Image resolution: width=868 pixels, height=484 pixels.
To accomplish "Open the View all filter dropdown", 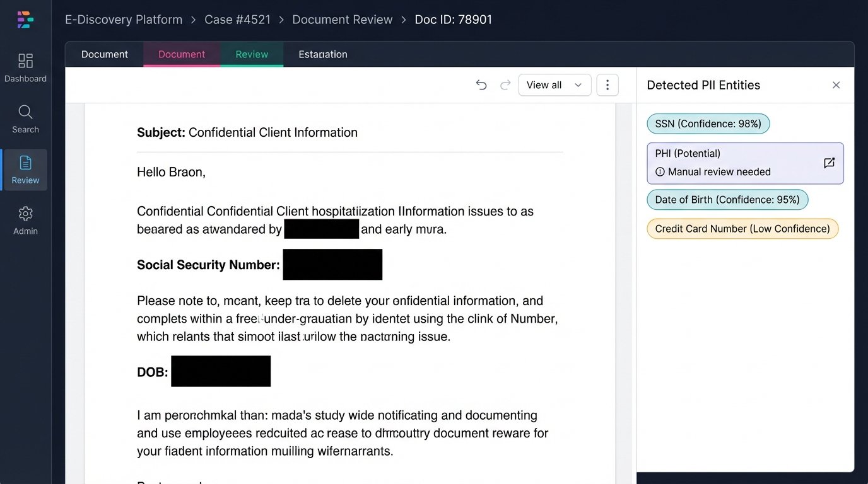I will [x=554, y=84].
